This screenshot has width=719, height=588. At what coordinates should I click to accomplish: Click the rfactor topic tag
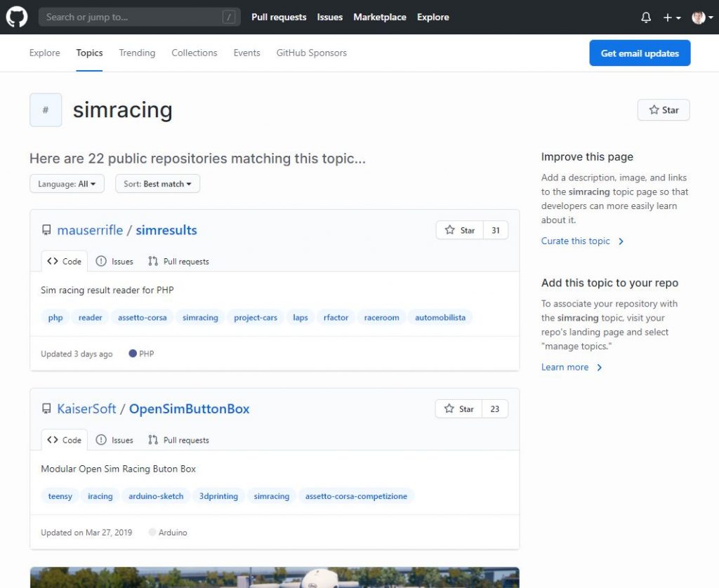(336, 317)
